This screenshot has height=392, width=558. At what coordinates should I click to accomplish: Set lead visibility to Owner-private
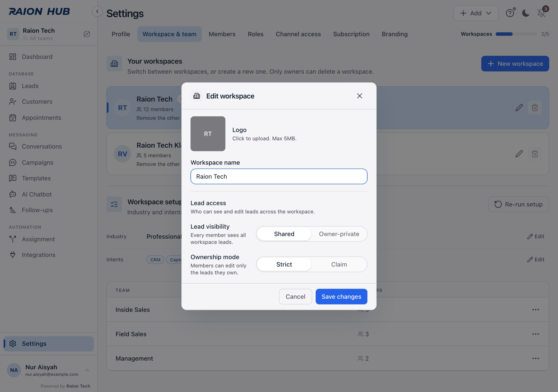[x=339, y=234]
